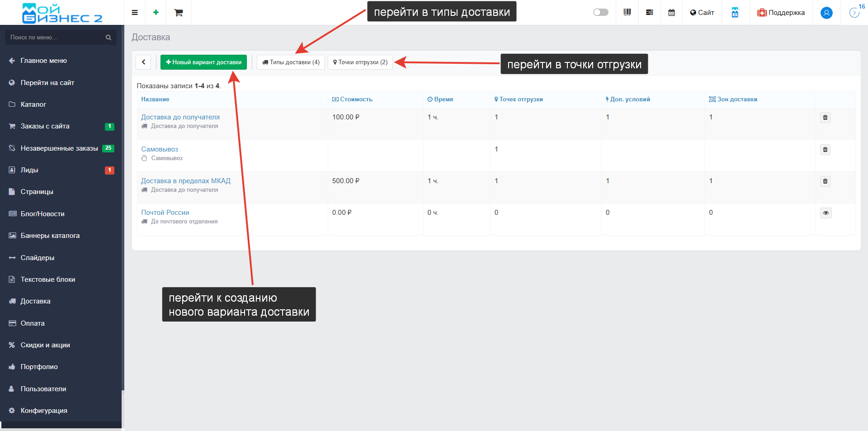Toggle the switch in top bar
This screenshot has width=868, height=431.
601,12
